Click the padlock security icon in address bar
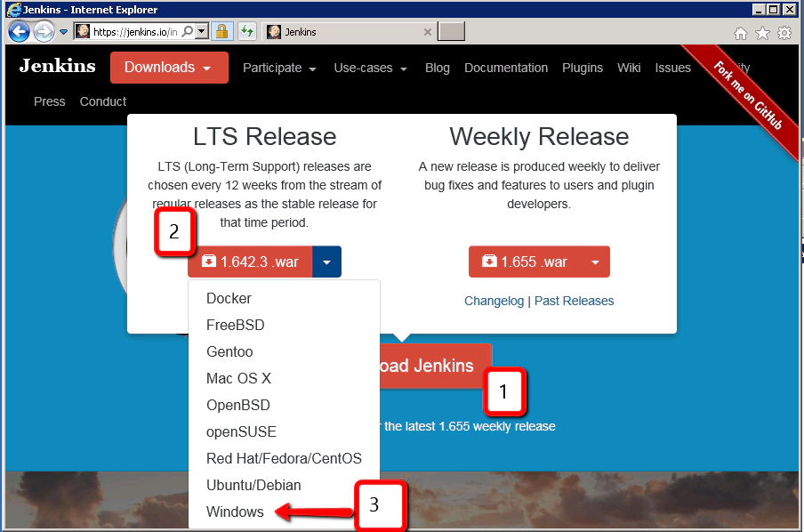 (222, 31)
